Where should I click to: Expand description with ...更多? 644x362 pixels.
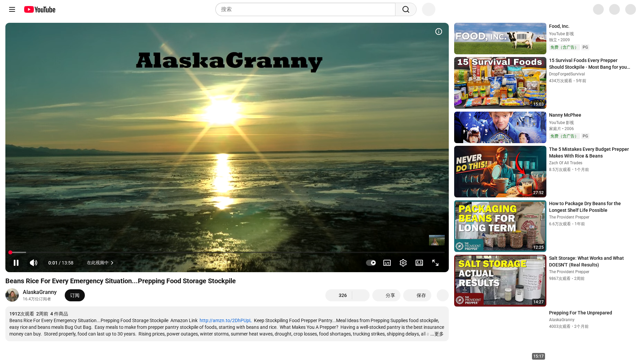(437, 334)
